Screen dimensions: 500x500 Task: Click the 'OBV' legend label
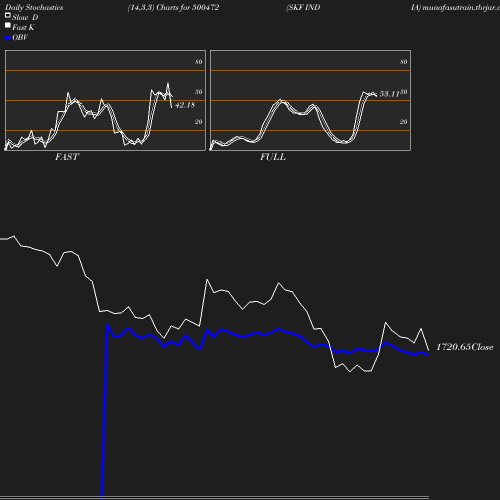point(20,38)
